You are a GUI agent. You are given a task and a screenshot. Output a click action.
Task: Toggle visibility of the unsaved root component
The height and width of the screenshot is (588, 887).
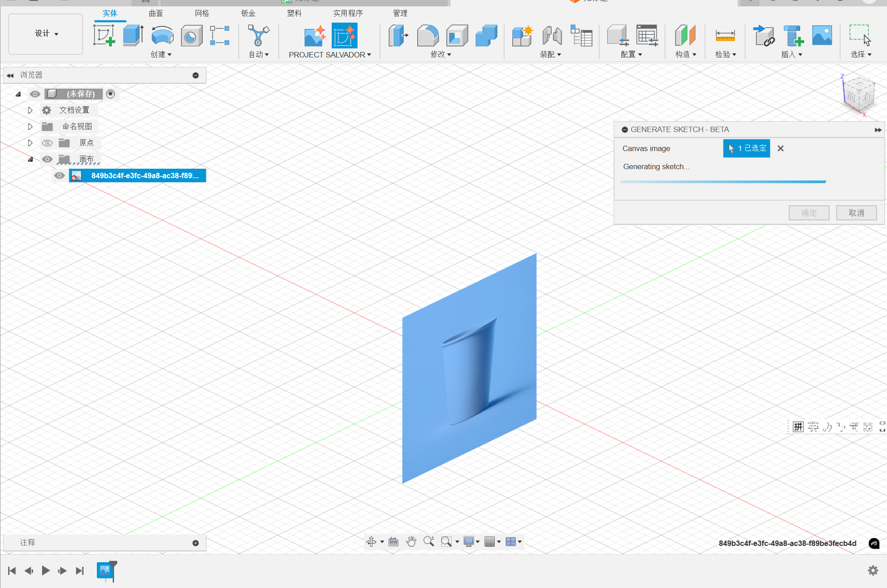click(35, 94)
